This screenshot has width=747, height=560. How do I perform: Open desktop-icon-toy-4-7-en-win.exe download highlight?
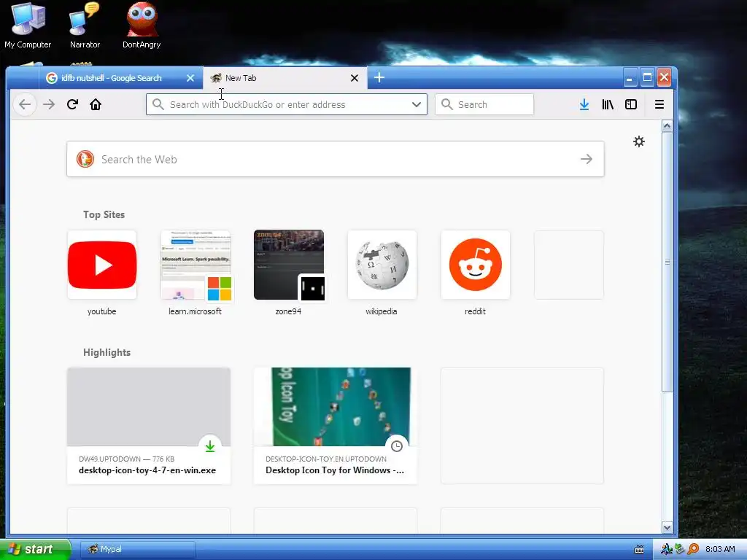tap(149, 426)
